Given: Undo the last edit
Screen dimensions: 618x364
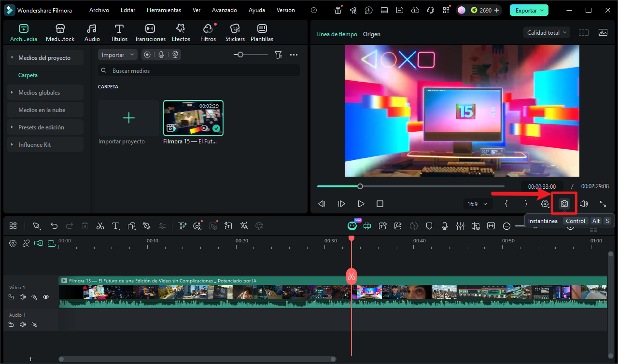Looking at the screenshot, I should (x=54, y=226).
